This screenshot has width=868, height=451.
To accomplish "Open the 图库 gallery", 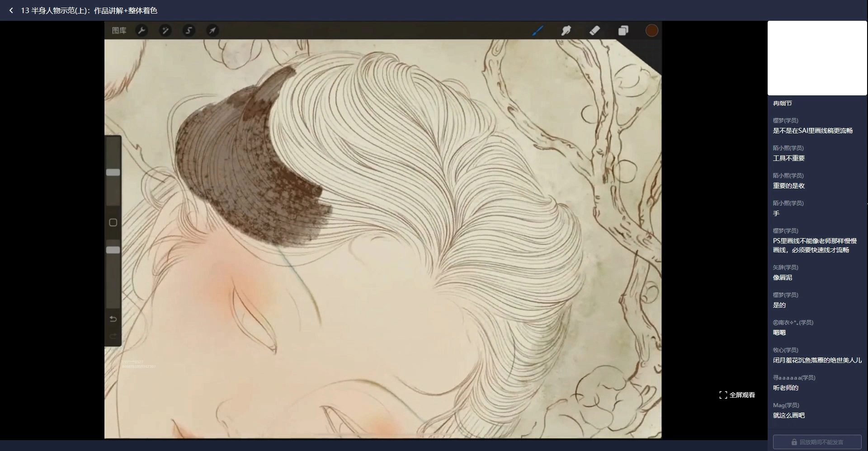I will tap(119, 30).
